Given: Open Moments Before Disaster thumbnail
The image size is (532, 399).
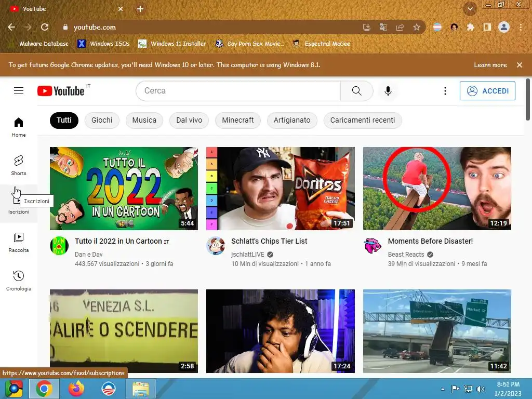Looking at the screenshot, I should point(437,188).
